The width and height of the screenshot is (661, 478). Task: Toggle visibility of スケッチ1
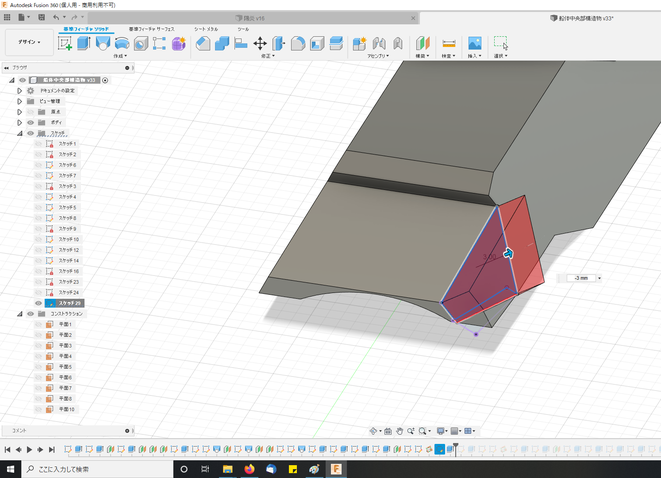tap(39, 144)
